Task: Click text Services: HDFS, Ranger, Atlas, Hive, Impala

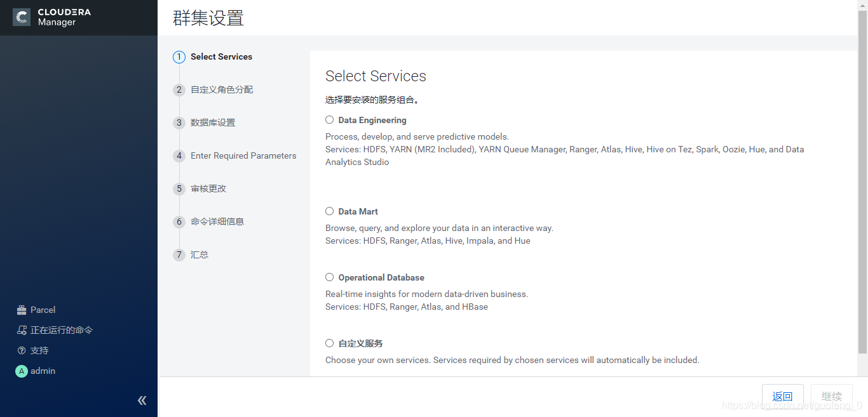Action: click(x=428, y=241)
